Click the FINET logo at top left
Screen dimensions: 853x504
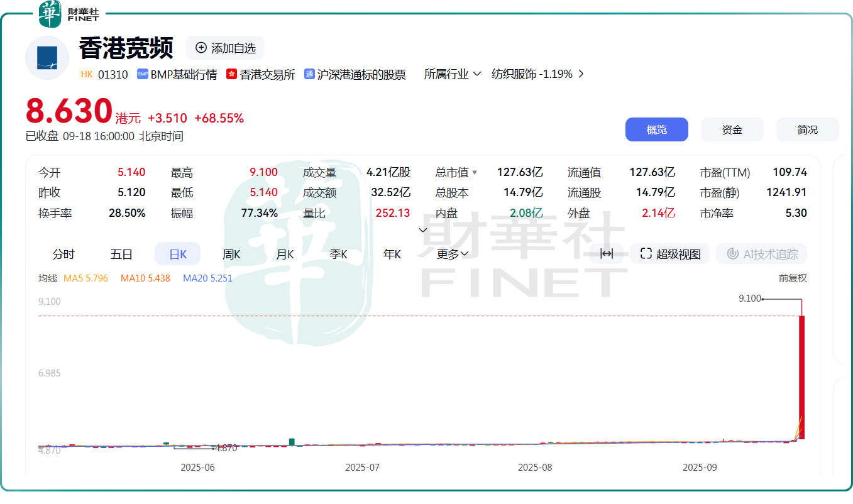(69, 14)
